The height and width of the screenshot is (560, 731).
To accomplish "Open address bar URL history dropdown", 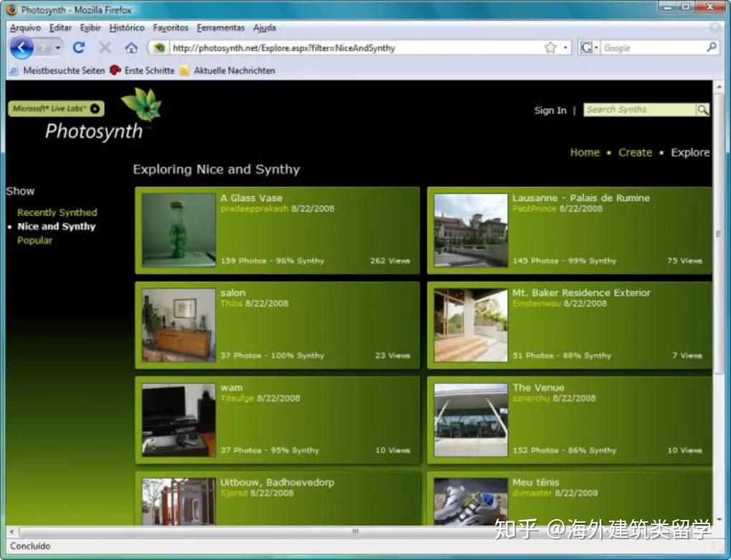I will click(x=565, y=47).
